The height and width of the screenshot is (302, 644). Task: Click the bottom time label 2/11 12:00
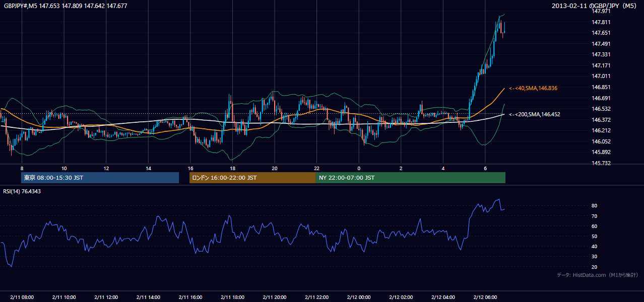point(106,297)
